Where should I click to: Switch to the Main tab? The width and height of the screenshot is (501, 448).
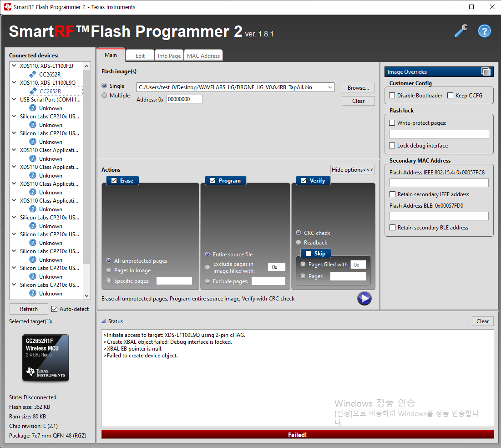(111, 55)
